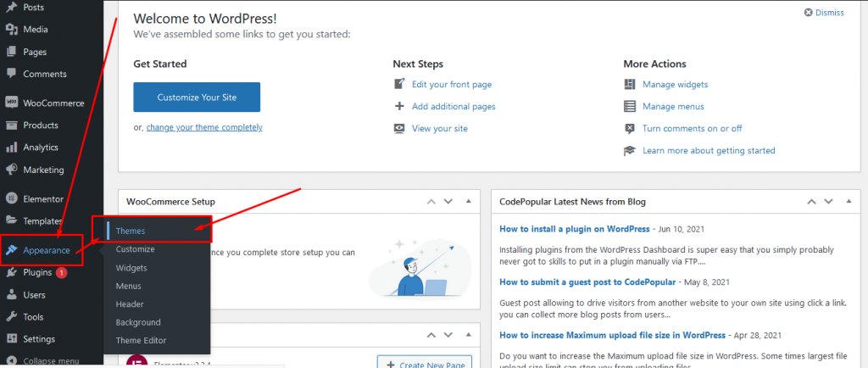Open the Plugins sidebar menu label
This screenshot has height=368, width=868.
37,272
